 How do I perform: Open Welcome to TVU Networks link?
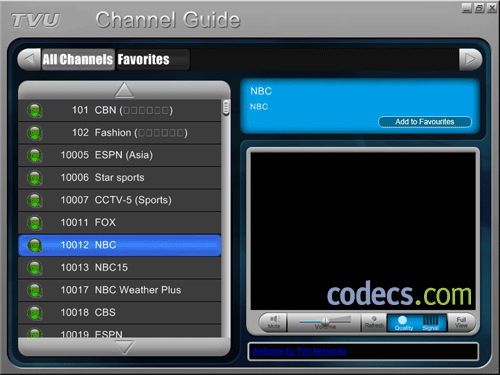point(299,351)
